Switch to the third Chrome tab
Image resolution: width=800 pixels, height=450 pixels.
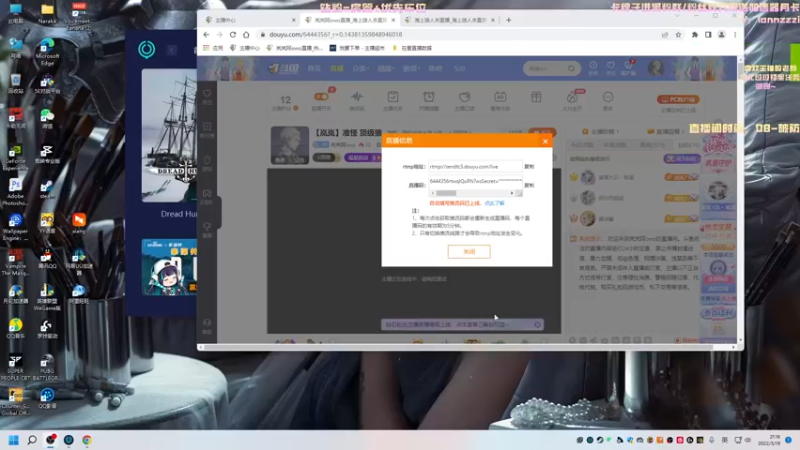[x=449, y=20]
